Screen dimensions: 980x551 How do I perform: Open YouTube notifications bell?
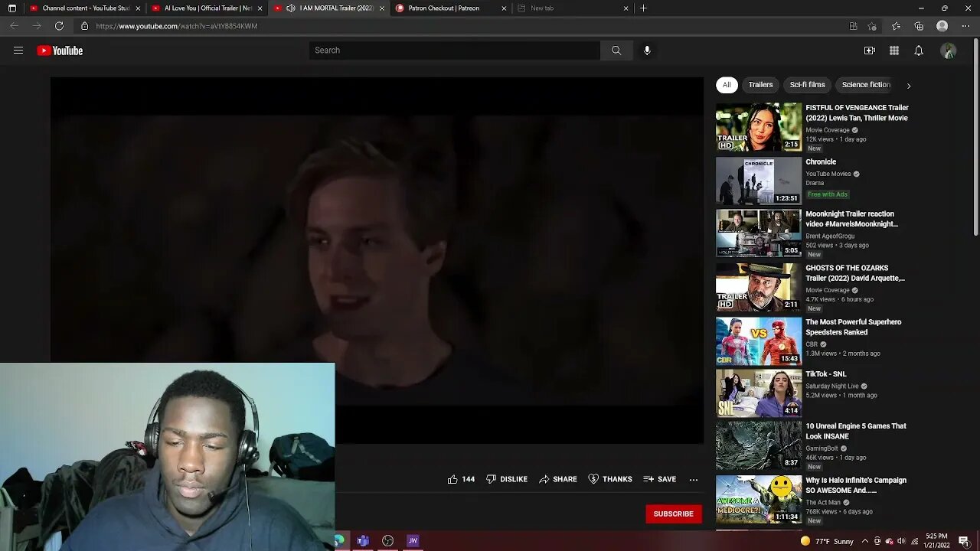919,51
